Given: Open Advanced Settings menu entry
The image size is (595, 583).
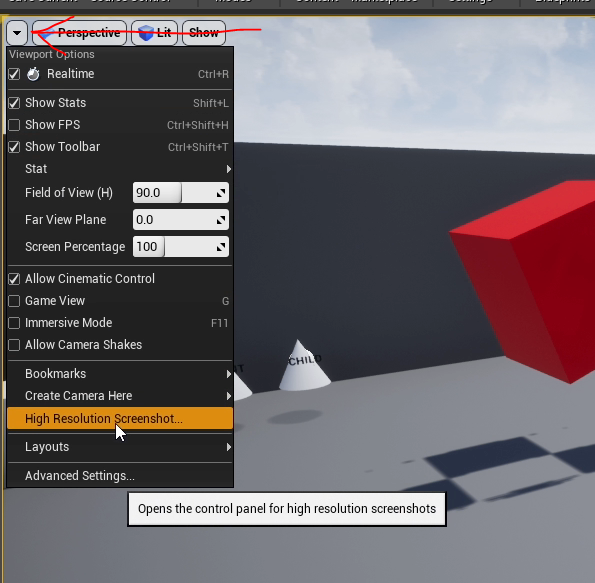Looking at the screenshot, I should 120,476.
